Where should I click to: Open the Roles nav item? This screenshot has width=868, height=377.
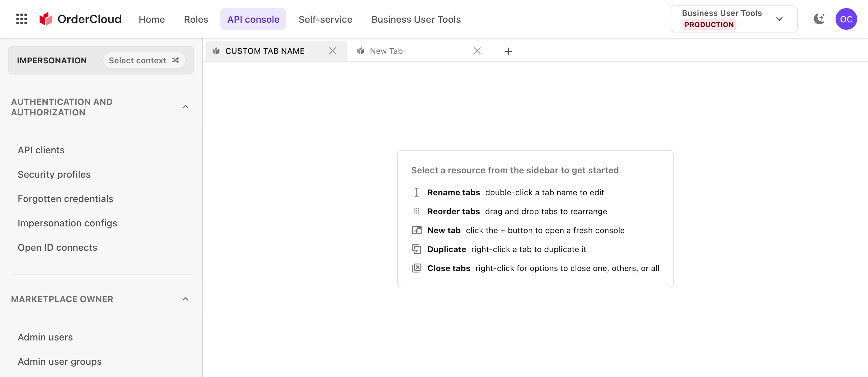(196, 19)
